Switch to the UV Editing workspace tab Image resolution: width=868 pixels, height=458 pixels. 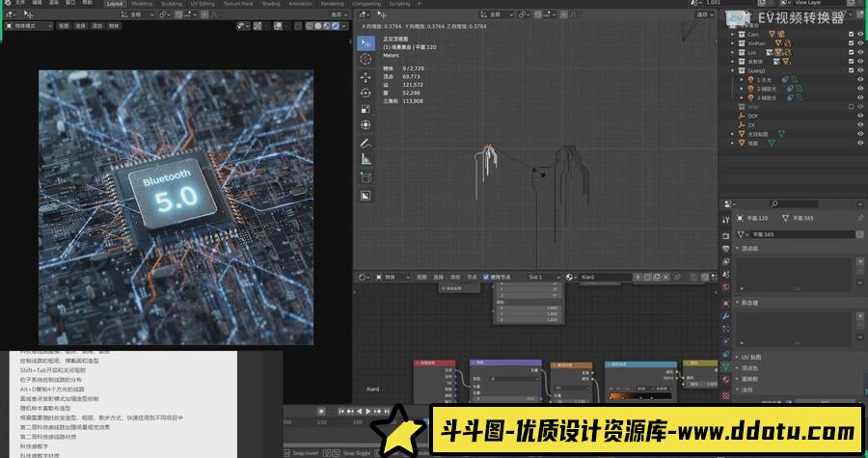[203, 3]
